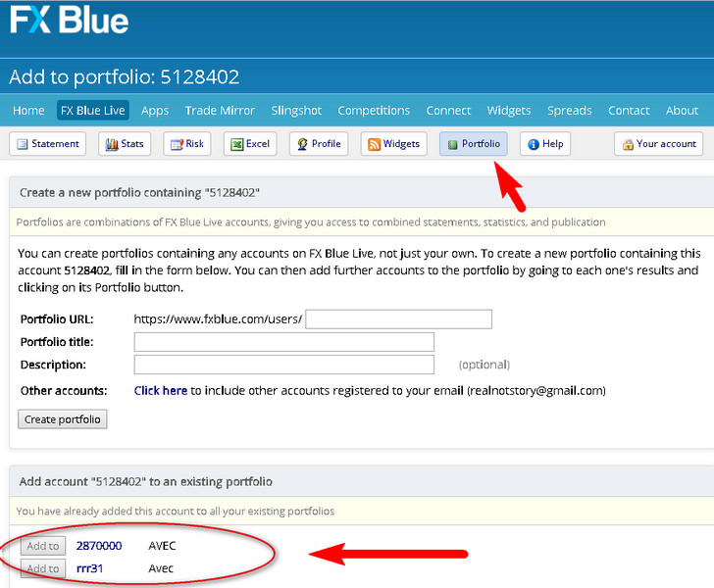The height and width of the screenshot is (588, 714).
Task: Click the 'Create a new portfolio containing' header
Action: tap(139, 192)
